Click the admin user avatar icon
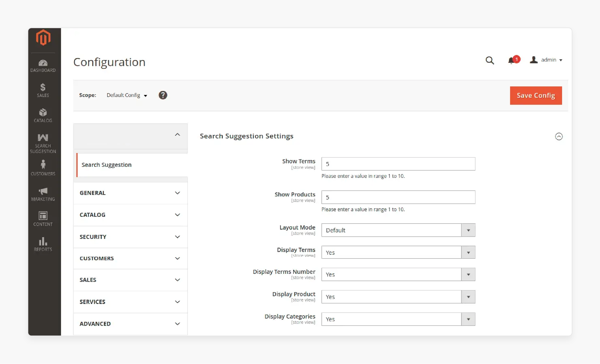 tap(533, 60)
